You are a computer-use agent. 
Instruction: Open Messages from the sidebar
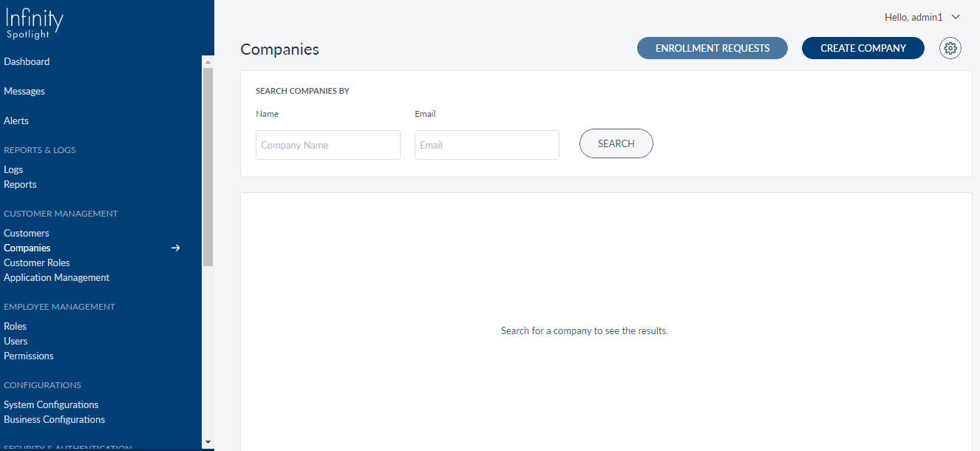click(24, 92)
